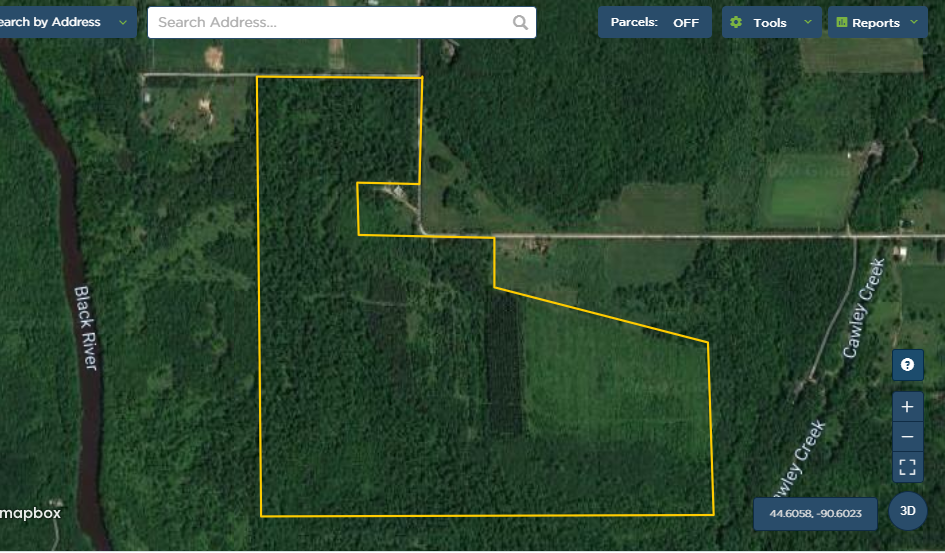Click the magnifying glass search icon
Viewport: 945px width, 553px height.
click(520, 23)
